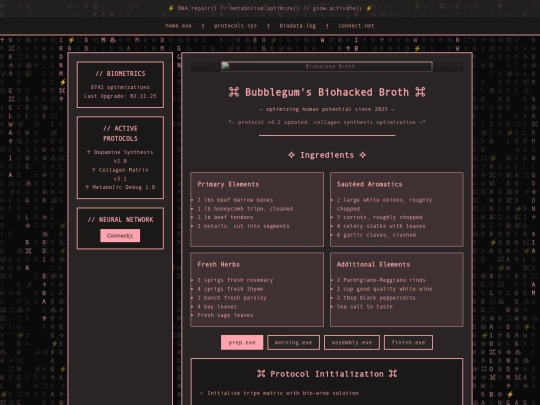
Task: Click the Primary Elements card heading
Action: pos(228,184)
